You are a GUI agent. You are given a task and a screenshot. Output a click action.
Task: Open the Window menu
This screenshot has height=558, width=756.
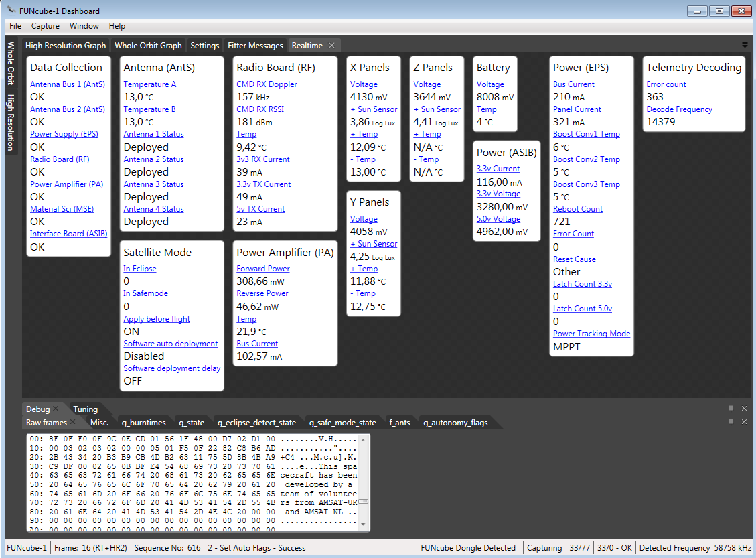point(84,26)
